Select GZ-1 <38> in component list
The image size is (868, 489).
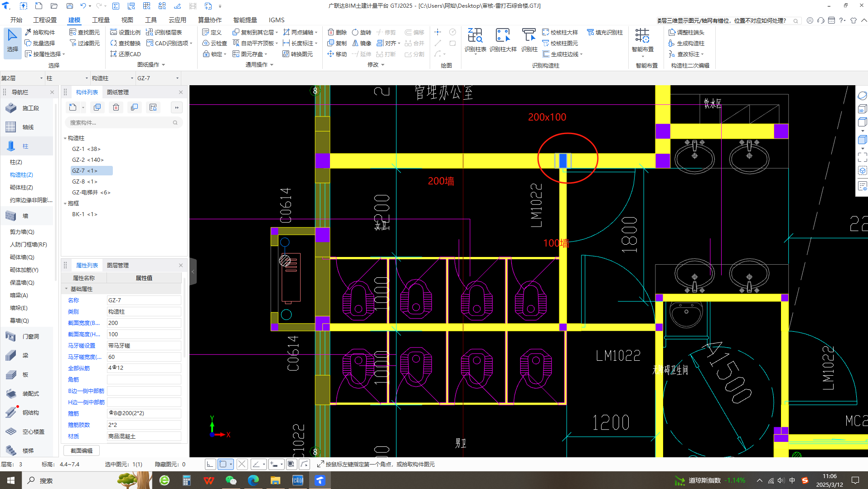86,149
